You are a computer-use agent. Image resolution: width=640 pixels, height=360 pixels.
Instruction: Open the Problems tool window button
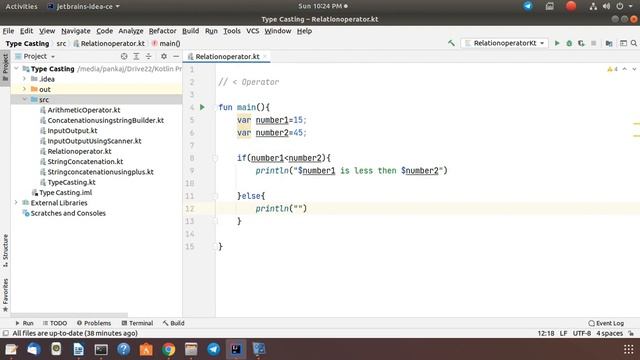pos(94,323)
